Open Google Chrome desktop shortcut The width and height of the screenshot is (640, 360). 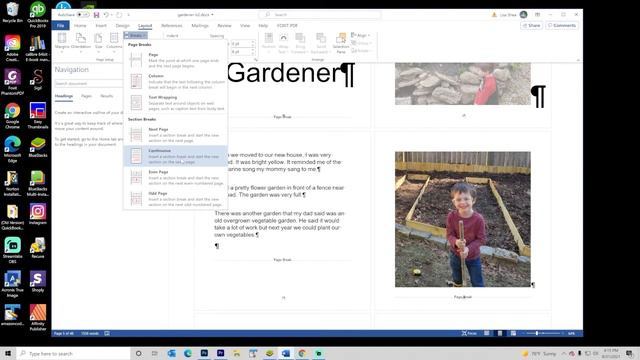coord(12,116)
